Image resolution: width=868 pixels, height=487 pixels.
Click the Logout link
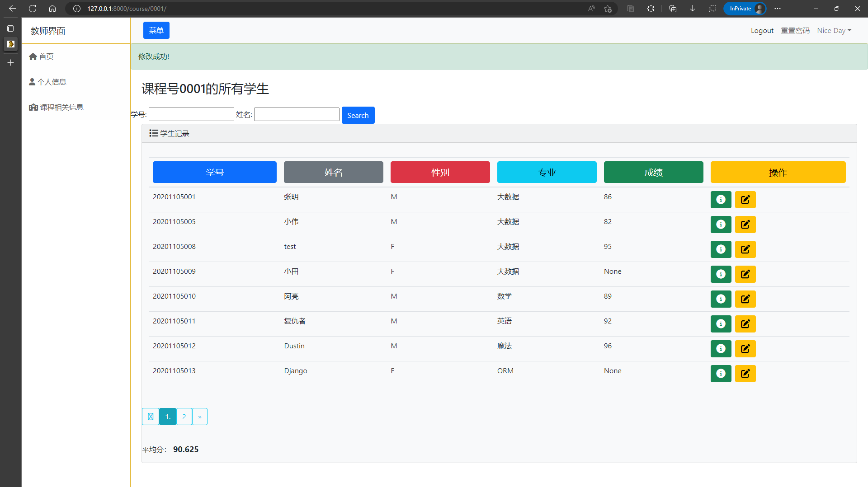(x=762, y=31)
